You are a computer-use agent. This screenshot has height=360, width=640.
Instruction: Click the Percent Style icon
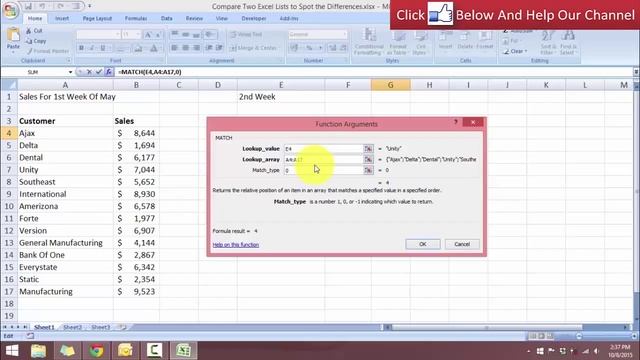[309, 48]
